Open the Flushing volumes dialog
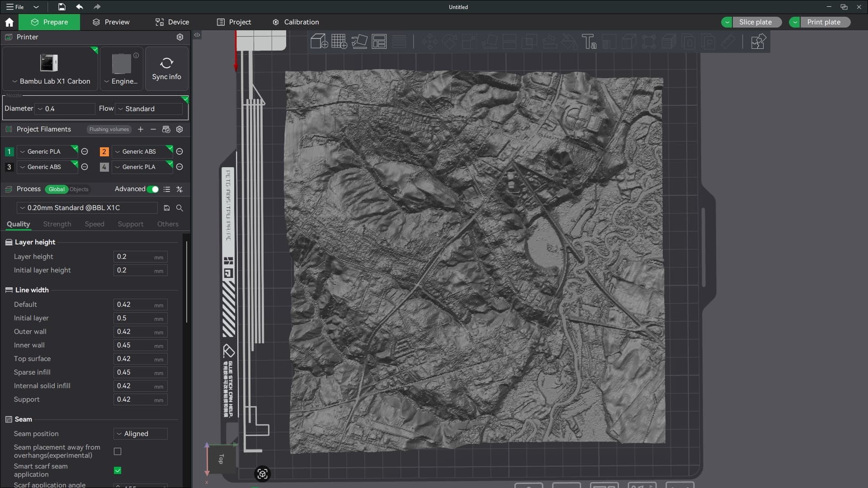 click(109, 129)
